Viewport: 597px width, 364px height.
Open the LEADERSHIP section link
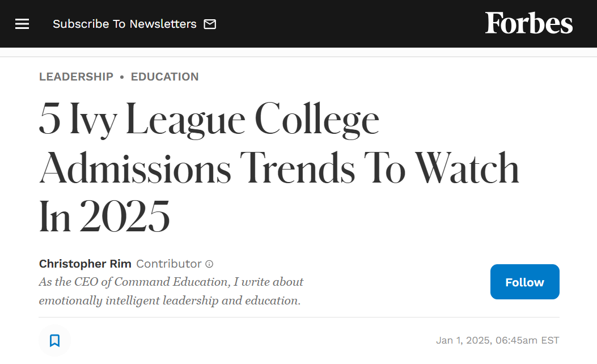(x=76, y=77)
